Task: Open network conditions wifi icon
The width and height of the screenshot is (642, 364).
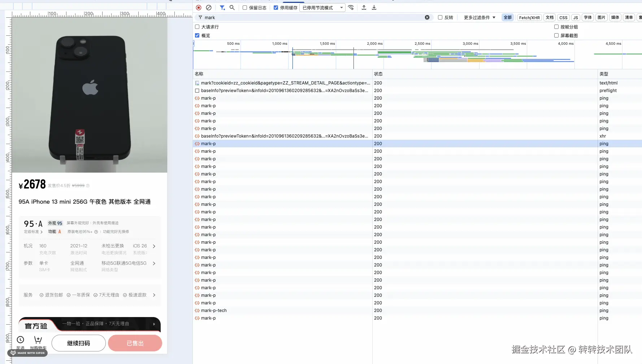Action: 351,8
